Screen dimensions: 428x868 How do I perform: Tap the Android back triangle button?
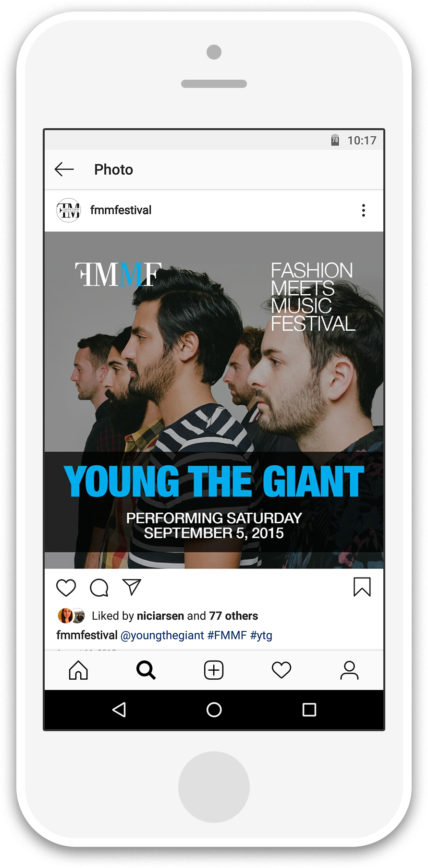point(119,710)
